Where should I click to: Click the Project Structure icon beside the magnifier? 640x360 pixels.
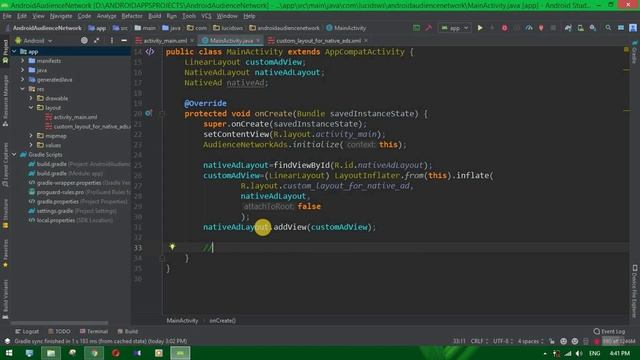point(621,28)
